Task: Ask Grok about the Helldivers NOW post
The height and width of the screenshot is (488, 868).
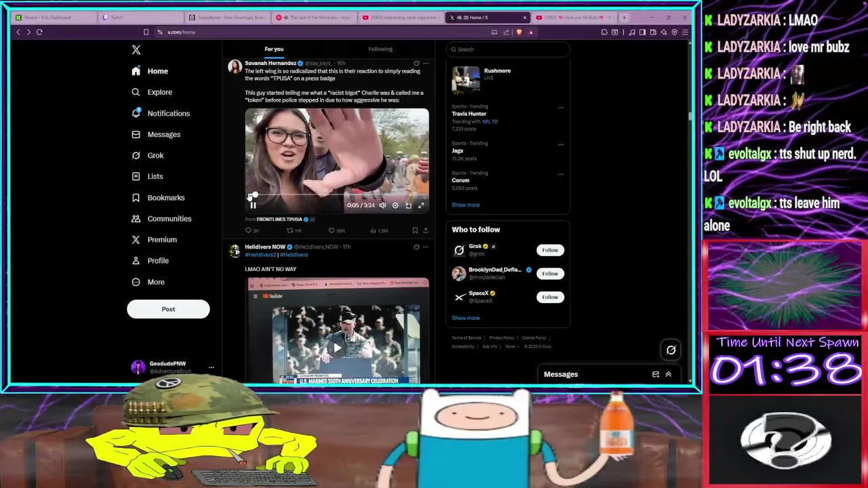Action: pyautogui.click(x=416, y=247)
